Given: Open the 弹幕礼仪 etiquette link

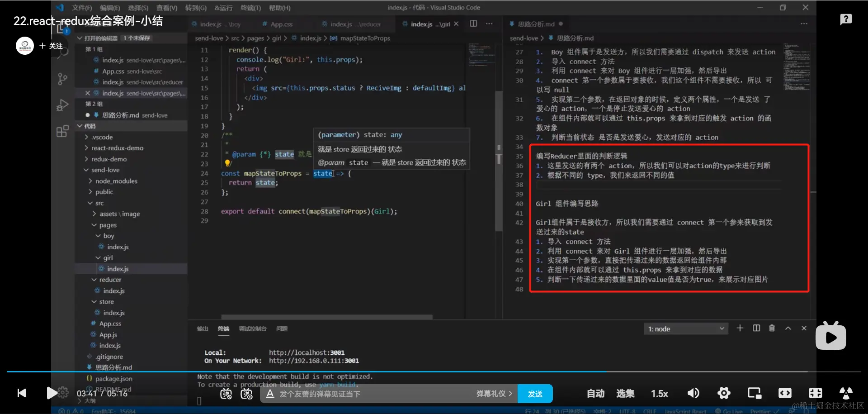Looking at the screenshot, I should pos(494,394).
